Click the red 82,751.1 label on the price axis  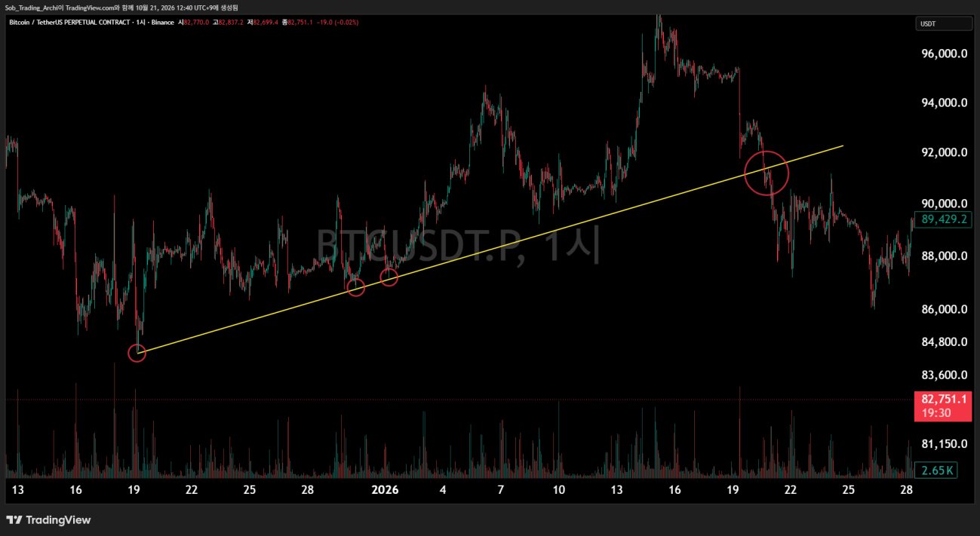click(942, 399)
